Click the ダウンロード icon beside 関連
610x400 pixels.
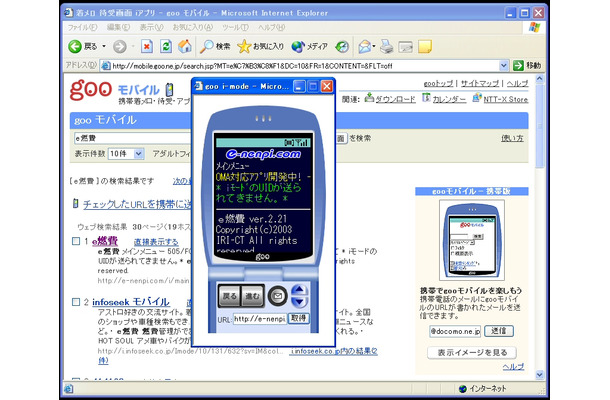pos(369,97)
